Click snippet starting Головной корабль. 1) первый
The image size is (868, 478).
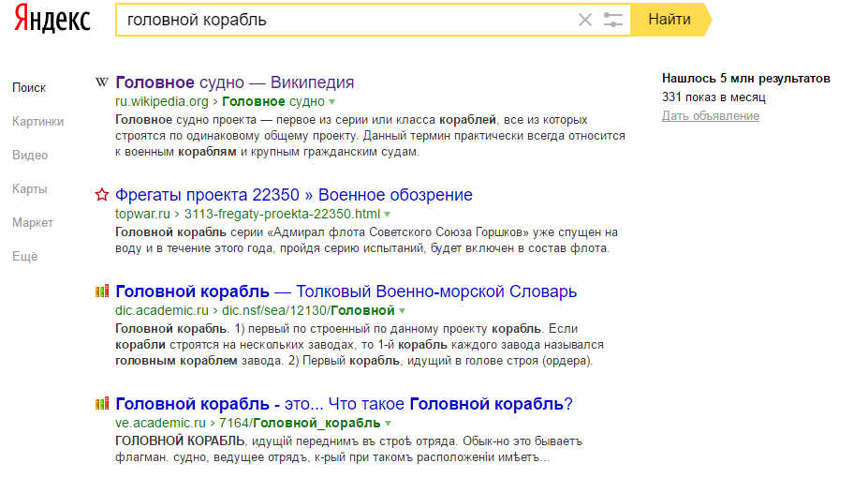click(360, 345)
